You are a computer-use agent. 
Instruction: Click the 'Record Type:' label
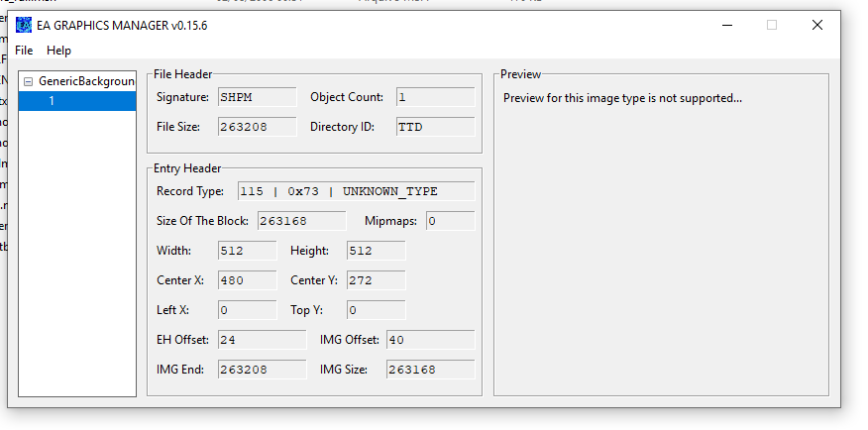click(190, 191)
